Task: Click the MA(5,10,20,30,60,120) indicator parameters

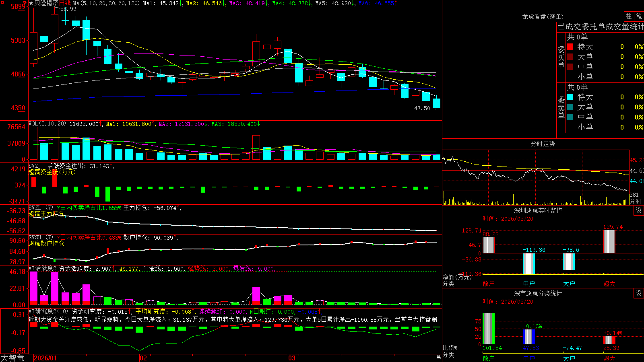Action: (106, 3)
